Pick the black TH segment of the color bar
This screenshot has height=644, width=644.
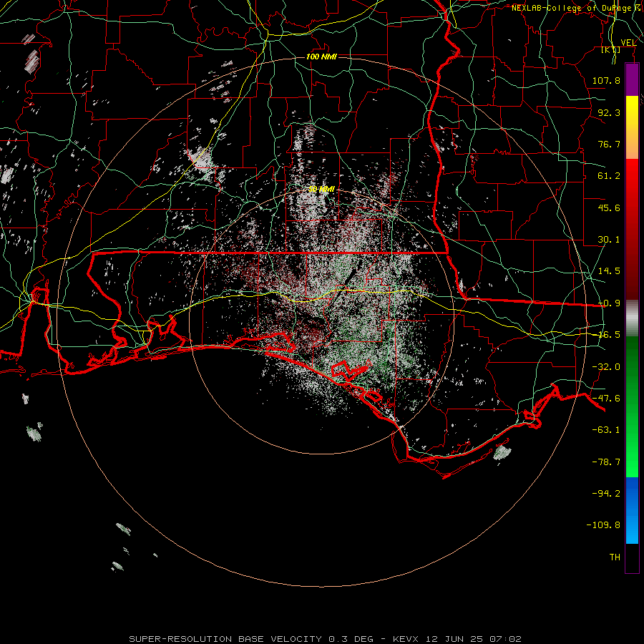(632, 557)
